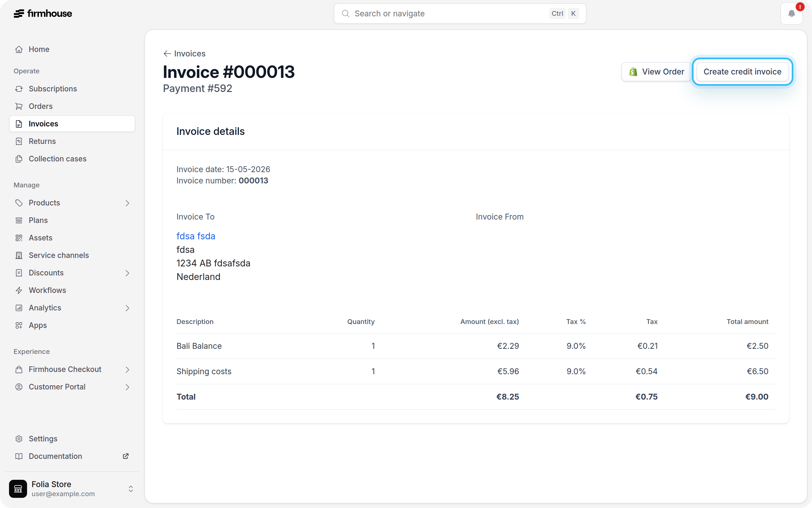The height and width of the screenshot is (508, 812).
Task: Open Collection cases in sidebar
Action: [72, 159]
